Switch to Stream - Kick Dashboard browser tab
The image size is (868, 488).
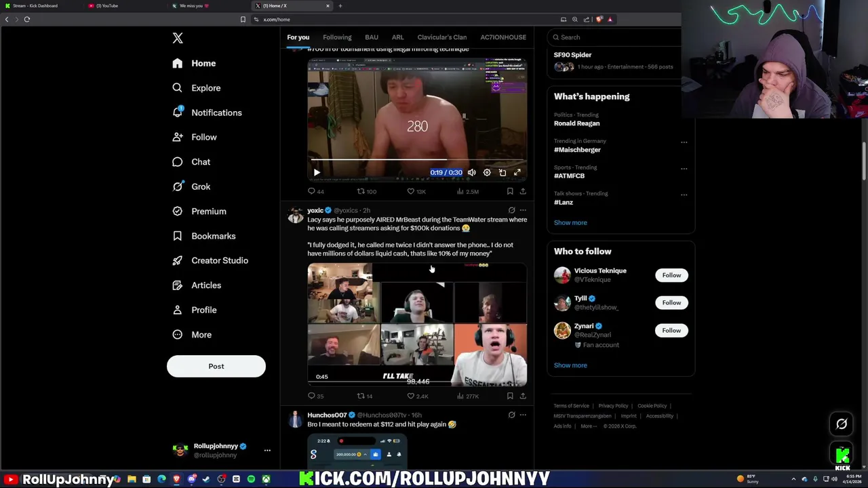pos(35,5)
